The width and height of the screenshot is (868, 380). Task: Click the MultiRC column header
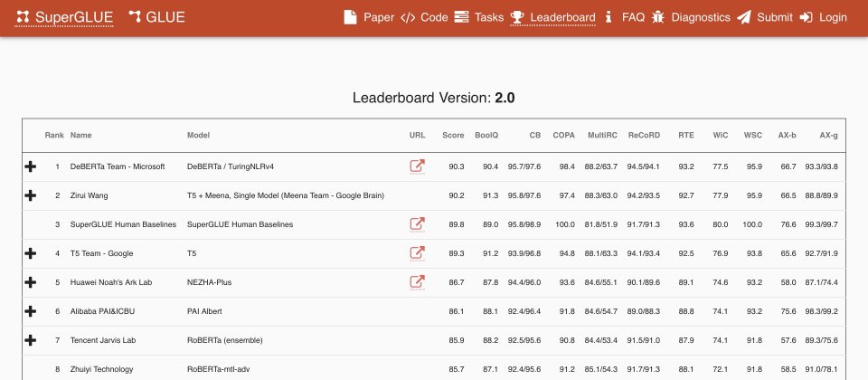(602, 135)
